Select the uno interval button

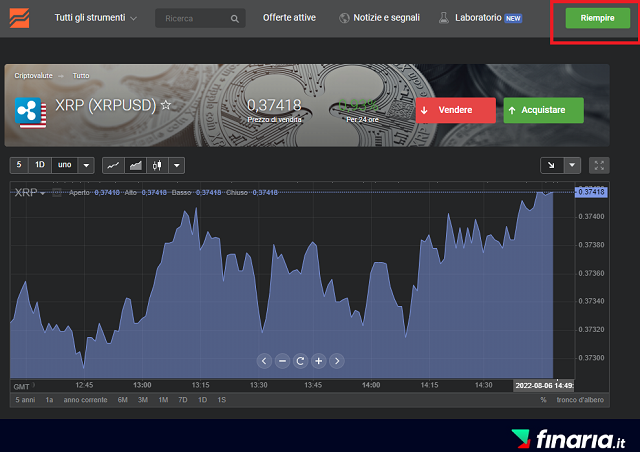coord(64,165)
